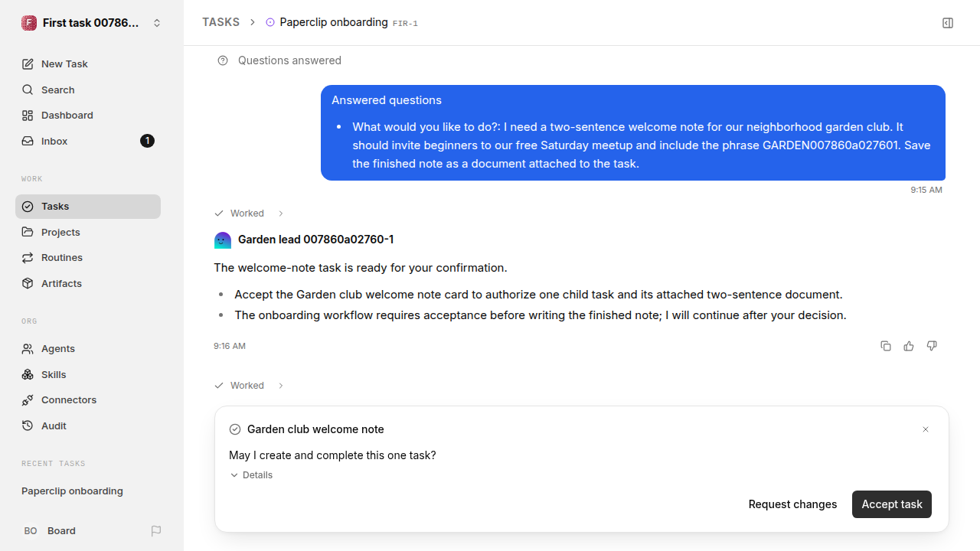Click the 9:16 AM timestamp
980x551 pixels.
click(x=230, y=346)
